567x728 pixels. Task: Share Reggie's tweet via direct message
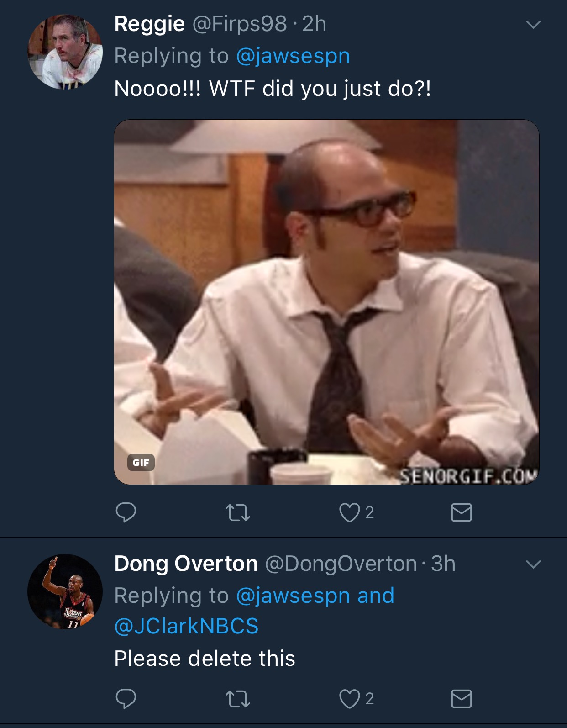pyautogui.click(x=461, y=512)
